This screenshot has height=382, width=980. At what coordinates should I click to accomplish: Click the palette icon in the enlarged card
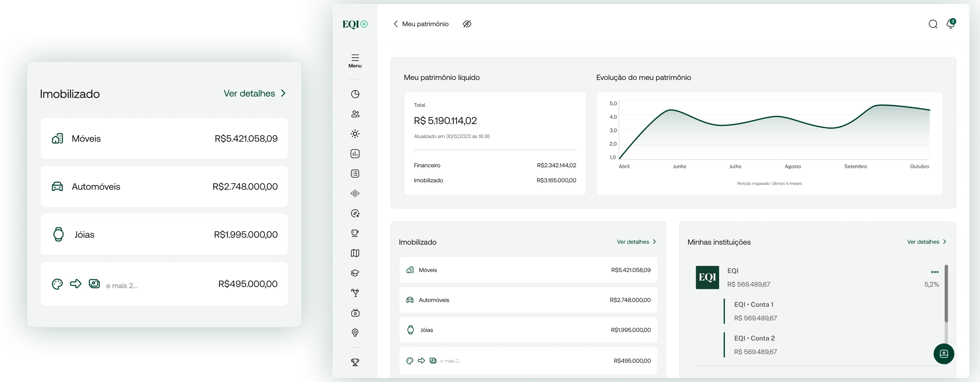tap(57, 284)
